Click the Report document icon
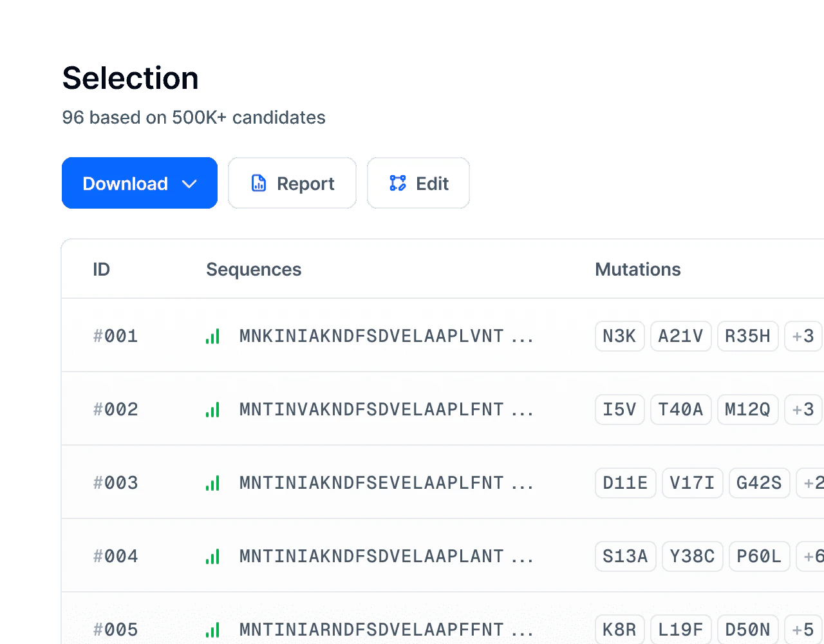824x644 pixels. (258, 183)
